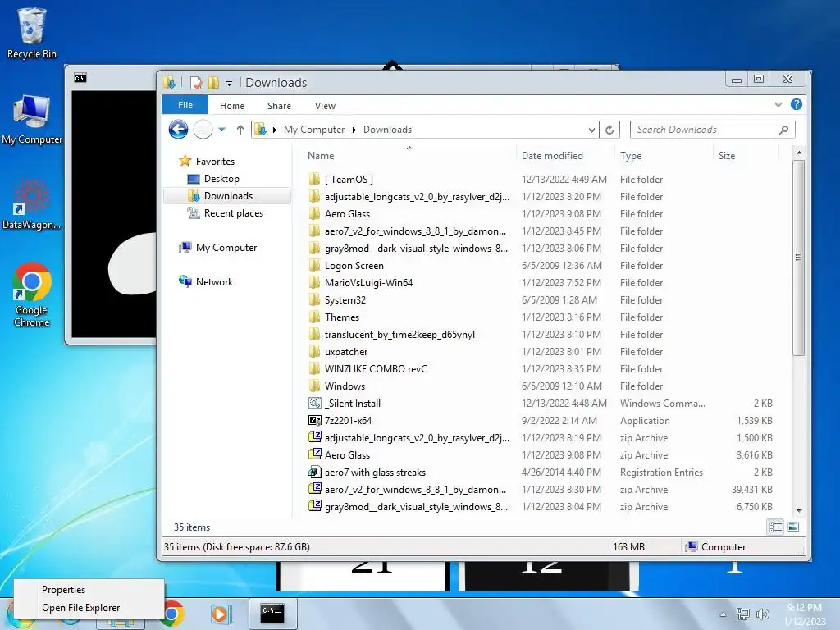Click the scrollbar up arrow
This screenshot has height=630, width=840.
pos(799,153)
